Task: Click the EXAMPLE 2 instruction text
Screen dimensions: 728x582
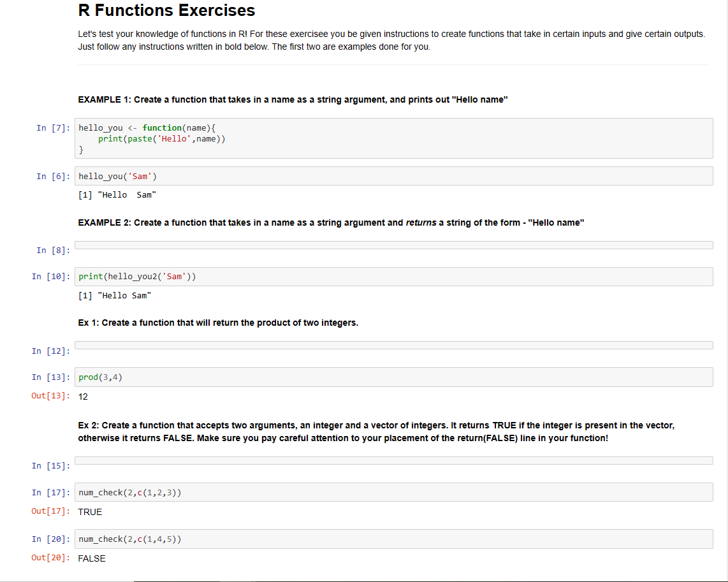Action: (330, 222)
